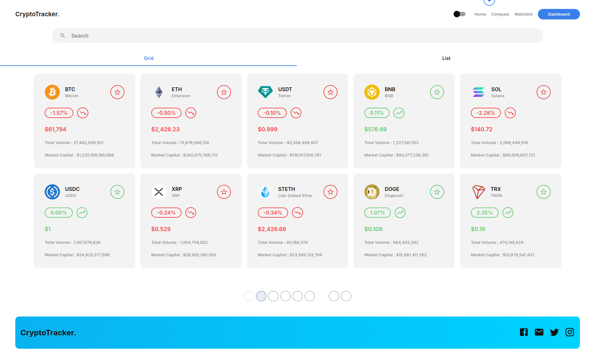Click the Tether green logo

pyautogui.click(x=265, y=92)
